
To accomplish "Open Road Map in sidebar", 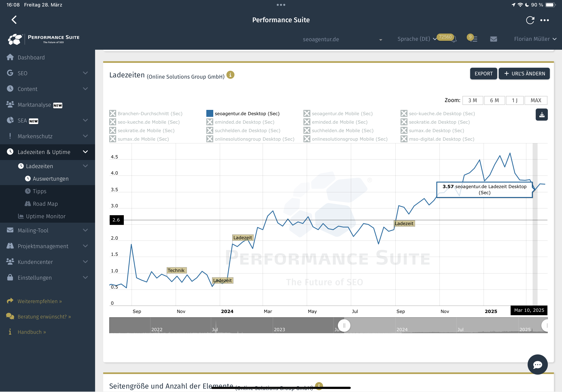I will click(45, 204).
